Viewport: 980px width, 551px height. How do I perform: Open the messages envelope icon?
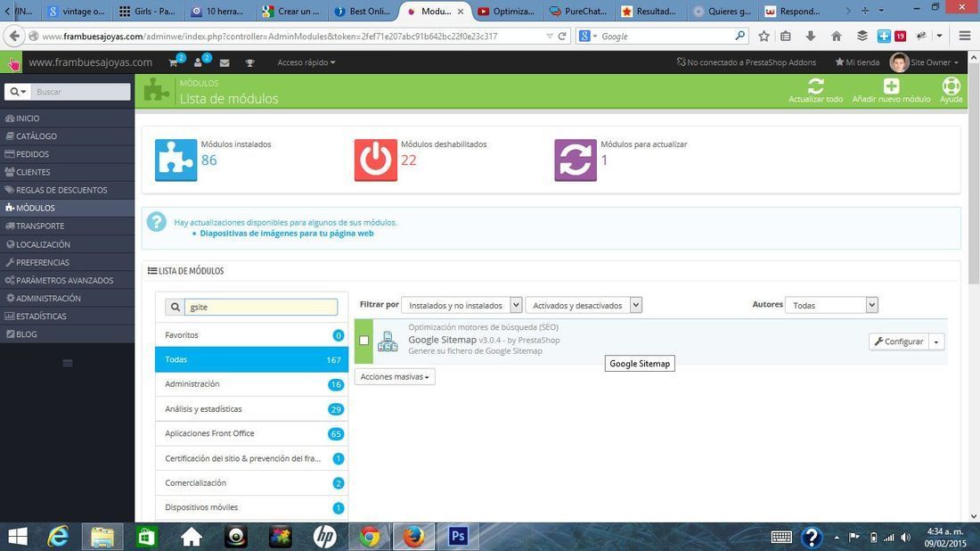coord(225,62)
